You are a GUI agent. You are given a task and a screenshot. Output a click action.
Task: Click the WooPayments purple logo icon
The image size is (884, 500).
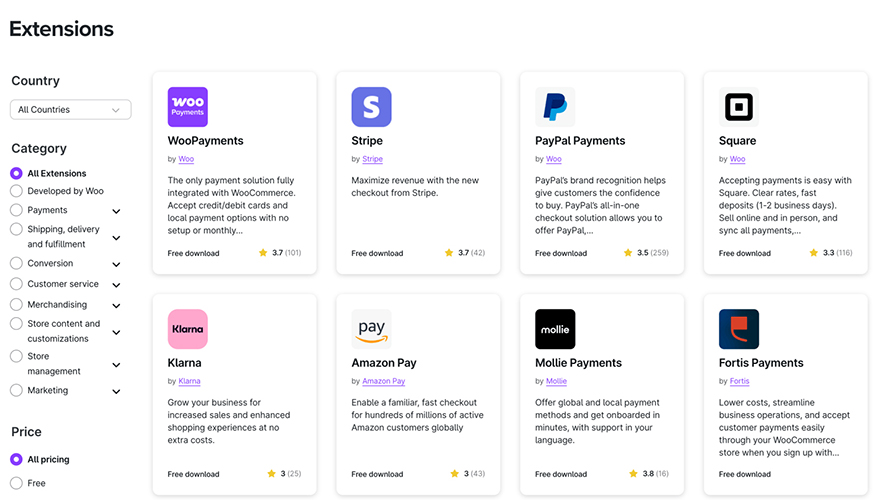(188, 107)
